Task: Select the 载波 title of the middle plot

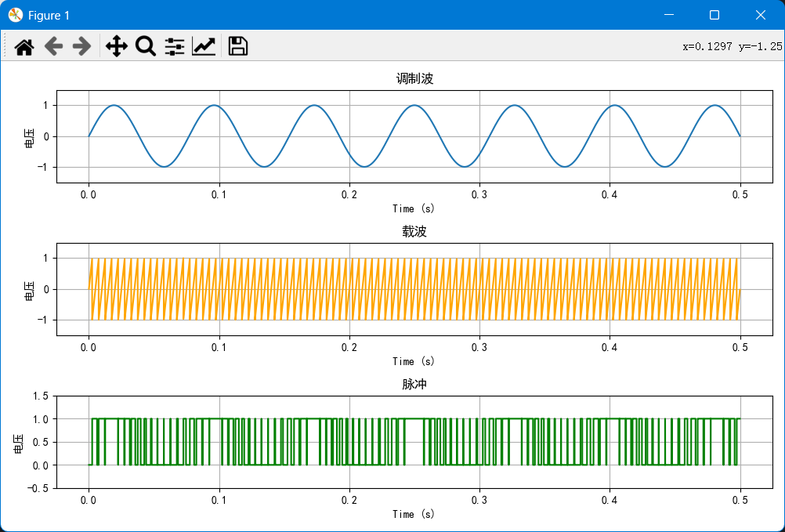Action: 414,232
